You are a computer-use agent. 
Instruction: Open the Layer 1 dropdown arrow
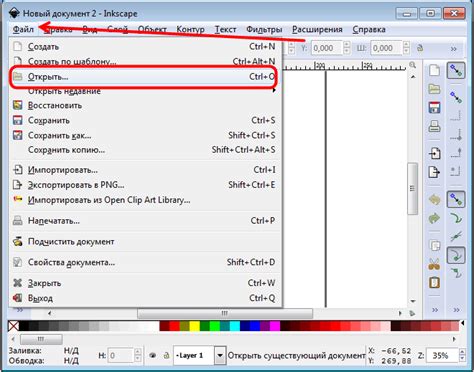click(220, 355)
